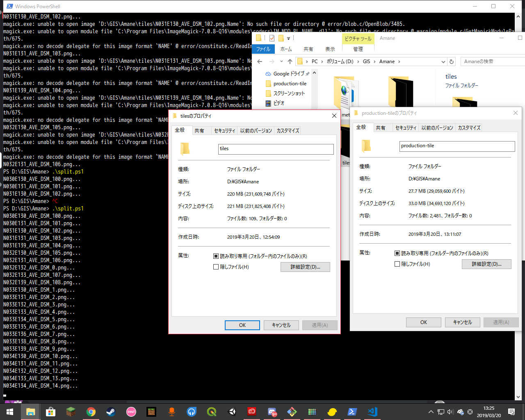Open the recent locations dropdown arrow

pos(281,62)
